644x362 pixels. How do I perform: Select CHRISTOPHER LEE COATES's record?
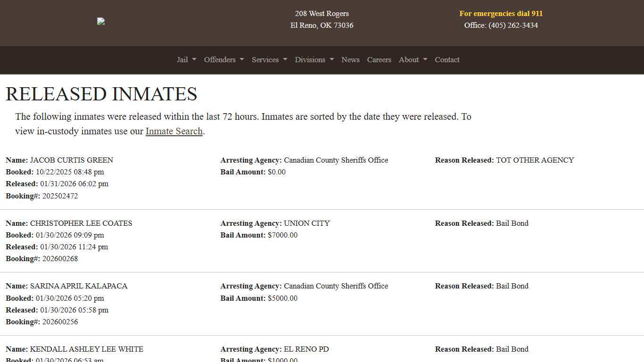pos(81,223)
